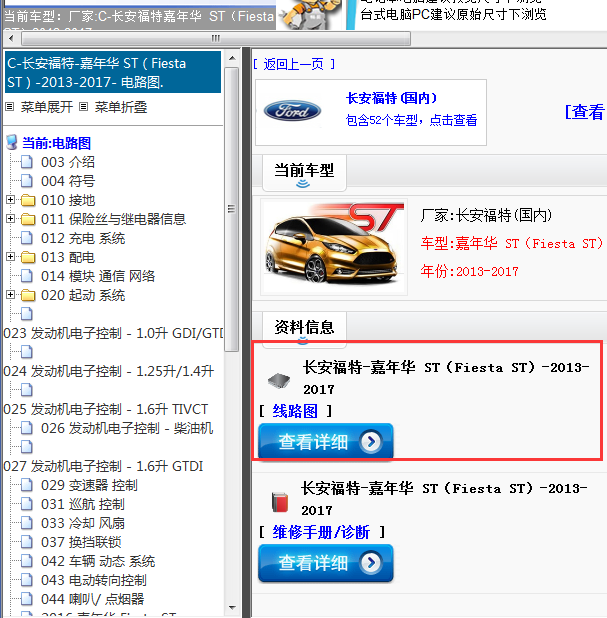Image resolution: width=607 pixels, height=618 pixels.
Task: Select 025 发动机电子控制 - 1.6升 TIVCT
Action: [x=105, y=409]
